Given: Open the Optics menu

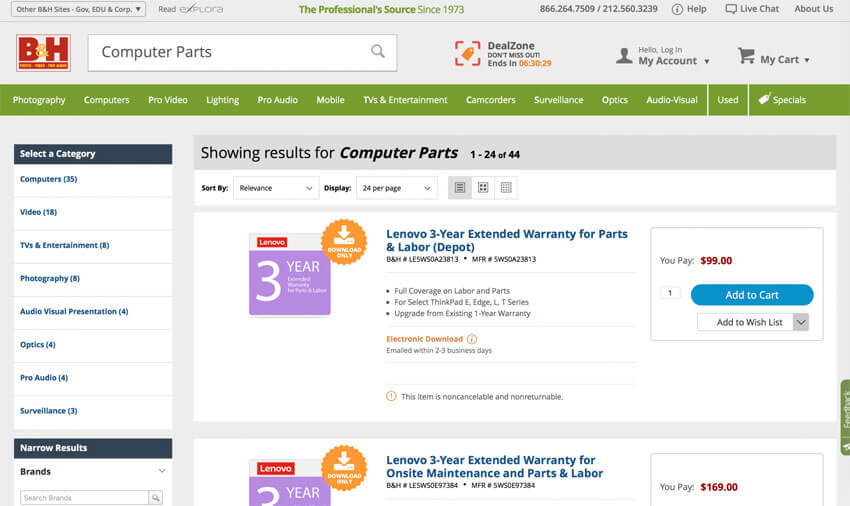Looking at the screenshot, I should pos(615,100).
